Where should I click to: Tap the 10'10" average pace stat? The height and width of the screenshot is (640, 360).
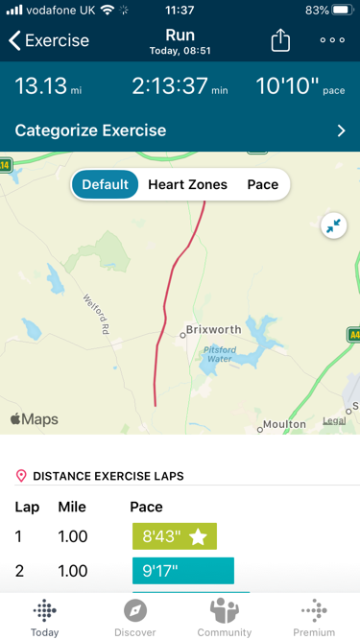point(287,87)
